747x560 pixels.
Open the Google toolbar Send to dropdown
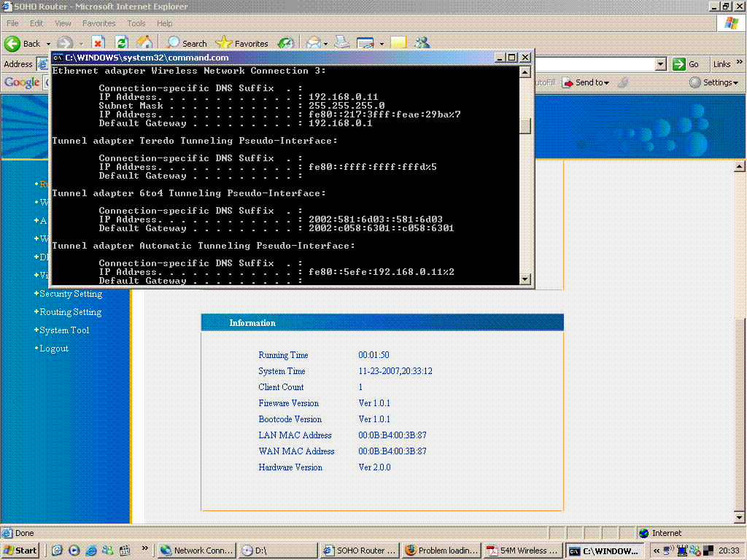pos(587,82)
